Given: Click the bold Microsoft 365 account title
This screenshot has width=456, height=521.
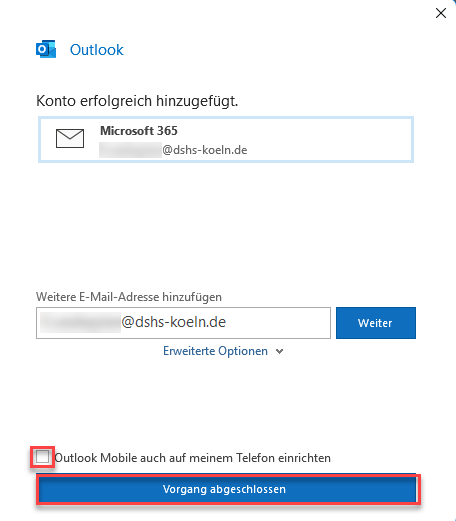Looking at the screenshot, I should [x=139, y=131].
